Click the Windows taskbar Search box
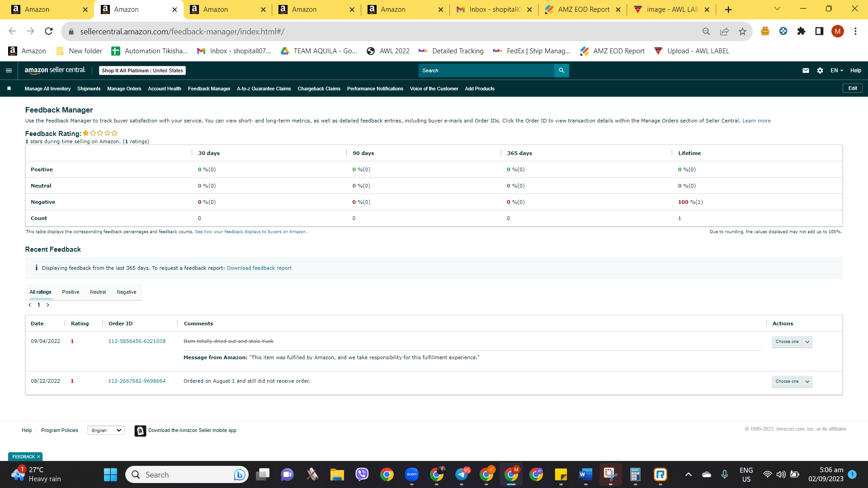868x488 pixels. click(x=187, y=474)
